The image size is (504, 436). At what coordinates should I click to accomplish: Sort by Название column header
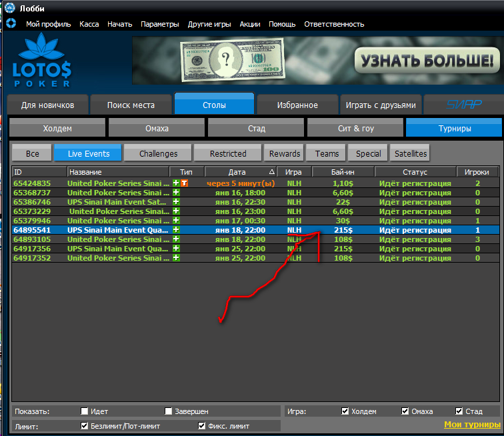(x=118, y=172)
